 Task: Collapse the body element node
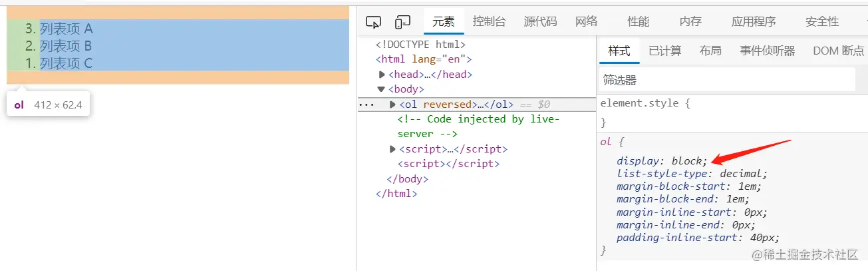click(x=381, y=89)
